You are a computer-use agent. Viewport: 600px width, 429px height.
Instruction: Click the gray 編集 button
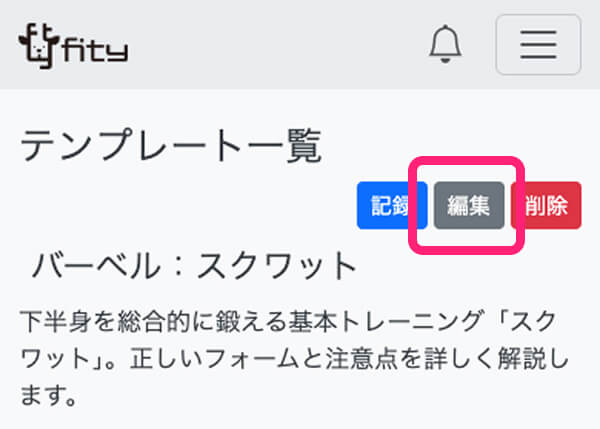click(469, 206)
